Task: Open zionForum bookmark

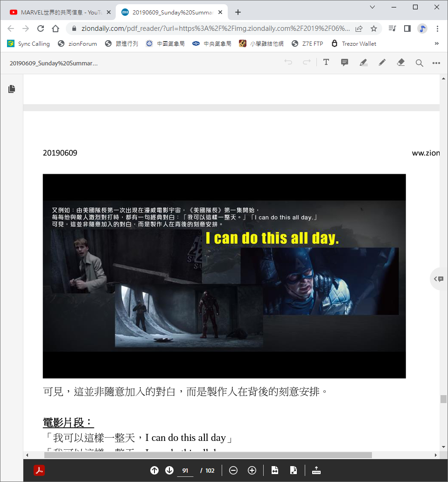Action: pyautogui.click(x=77, y=43)
